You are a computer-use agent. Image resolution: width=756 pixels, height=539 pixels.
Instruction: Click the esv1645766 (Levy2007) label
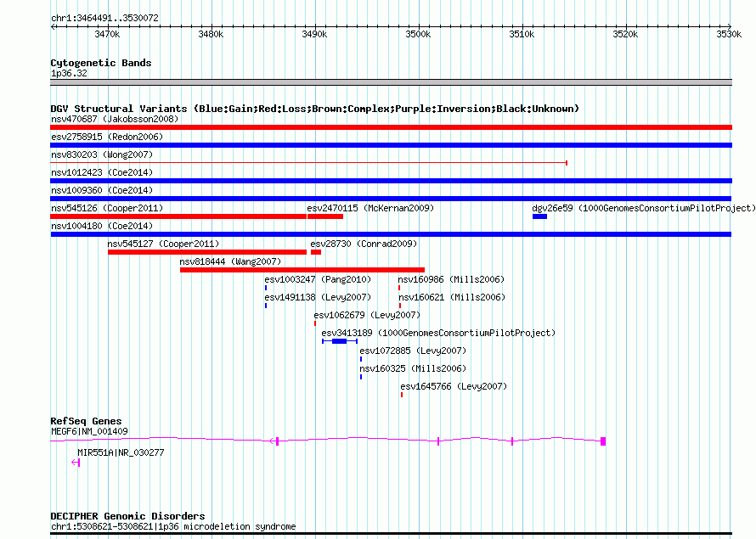(x=454, y=386)
